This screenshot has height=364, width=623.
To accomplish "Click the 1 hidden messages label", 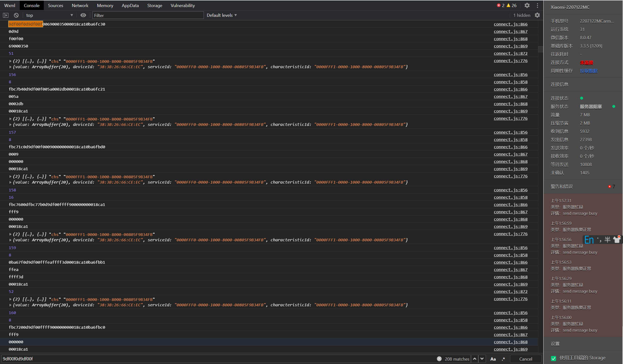I will (x=522, y=15).
